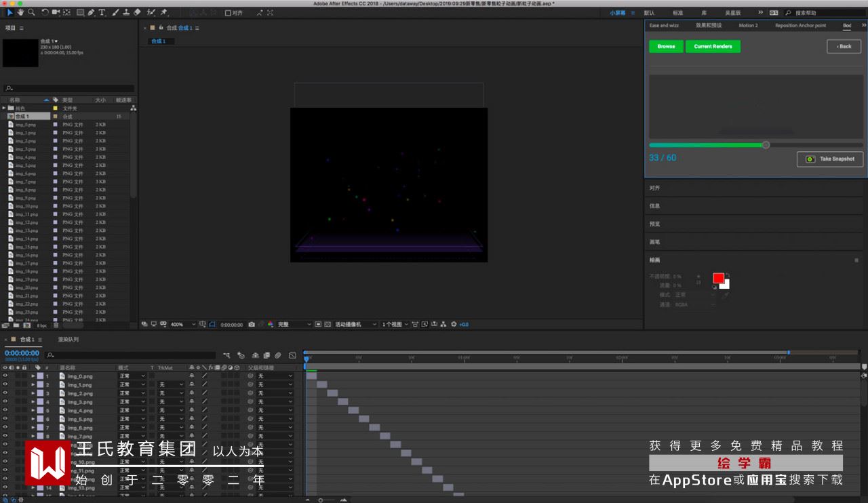
Task: Expand the img_1.png layer properties
Action: click(33, 384)
